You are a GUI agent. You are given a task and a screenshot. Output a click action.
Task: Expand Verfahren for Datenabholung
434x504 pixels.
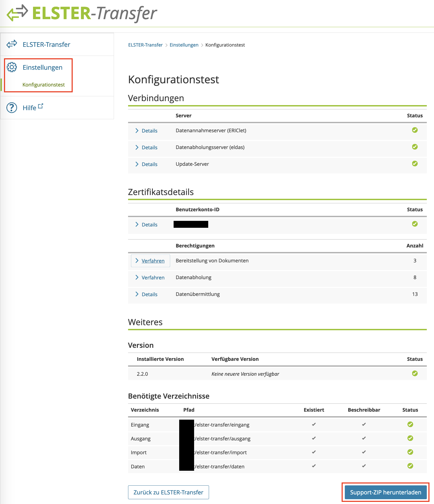150,278
